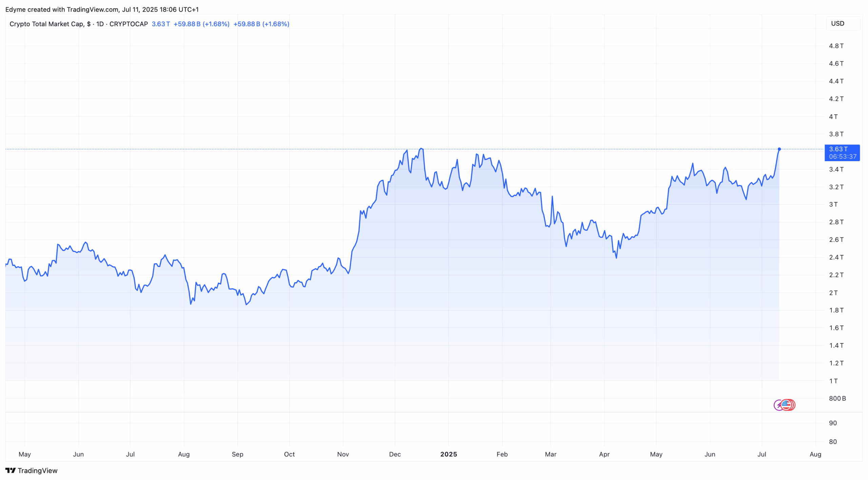
Task: Click the 3.8 T price axis label
Action: coord(836,134)
